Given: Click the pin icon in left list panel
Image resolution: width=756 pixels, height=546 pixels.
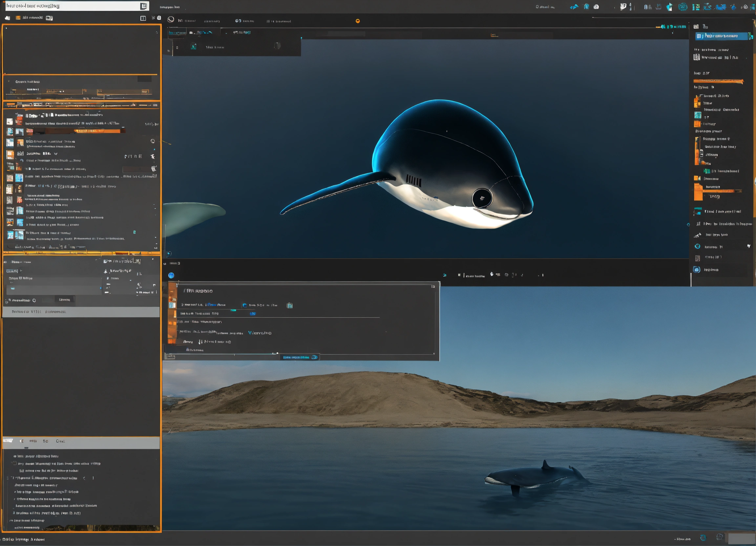Looking at the screenshot, I should (x=153, y=156).
